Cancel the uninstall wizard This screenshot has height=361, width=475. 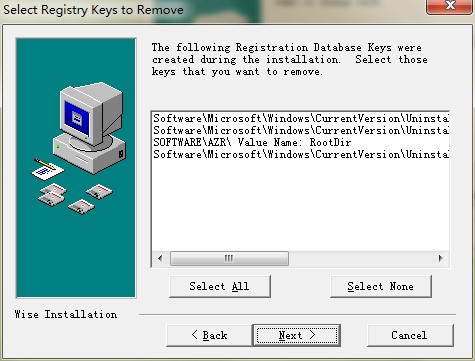(410, 335)
